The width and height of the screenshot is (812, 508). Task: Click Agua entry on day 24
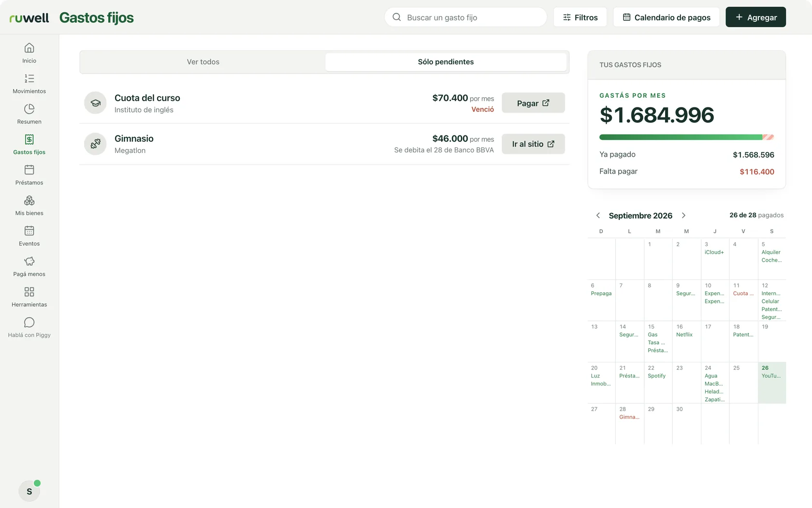point(711,376)
